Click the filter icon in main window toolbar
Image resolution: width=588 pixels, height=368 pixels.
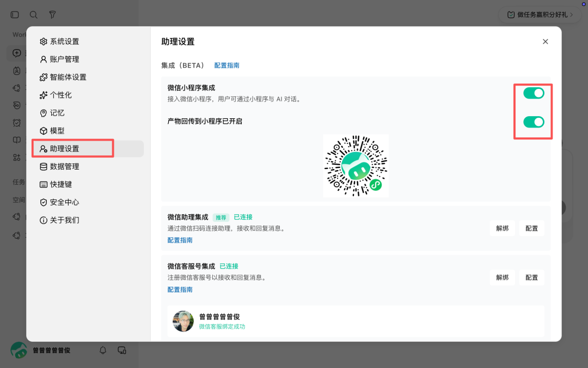click(x=52, y=15)
